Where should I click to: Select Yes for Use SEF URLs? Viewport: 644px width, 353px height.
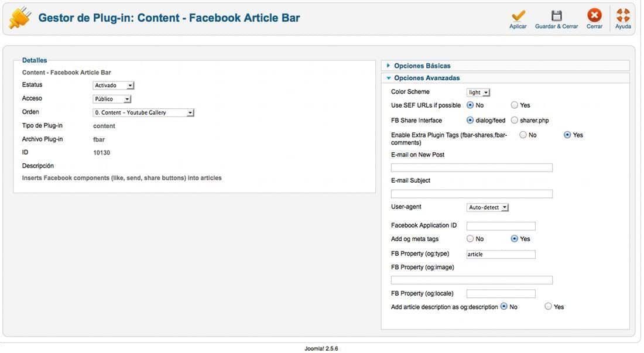[x=514, y=105]
